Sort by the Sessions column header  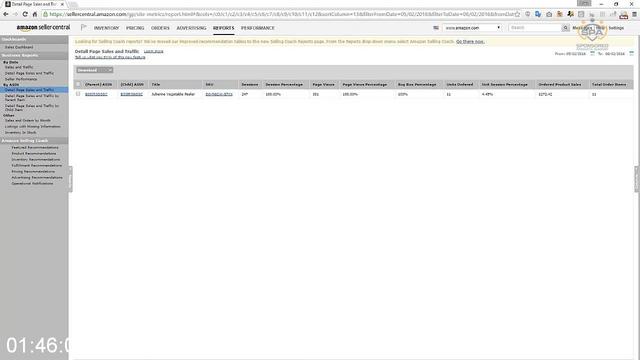click(250, 84)
